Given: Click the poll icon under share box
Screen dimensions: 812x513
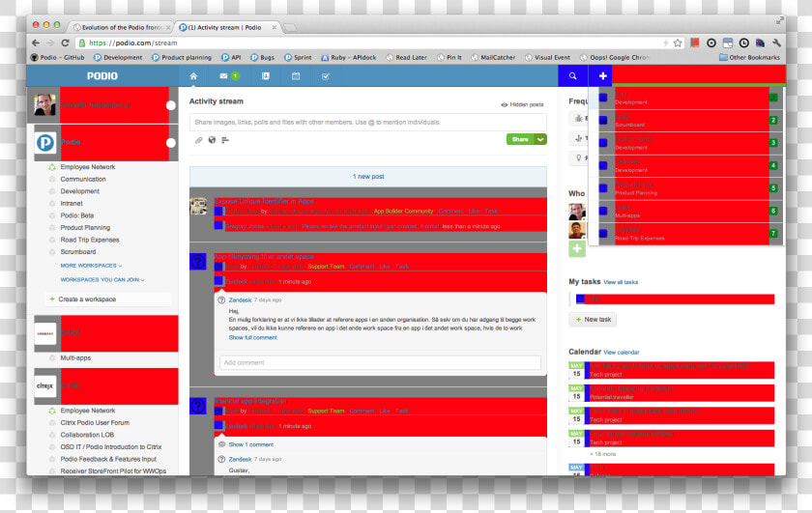Looking at the screenshot, I should coord(225,140).
